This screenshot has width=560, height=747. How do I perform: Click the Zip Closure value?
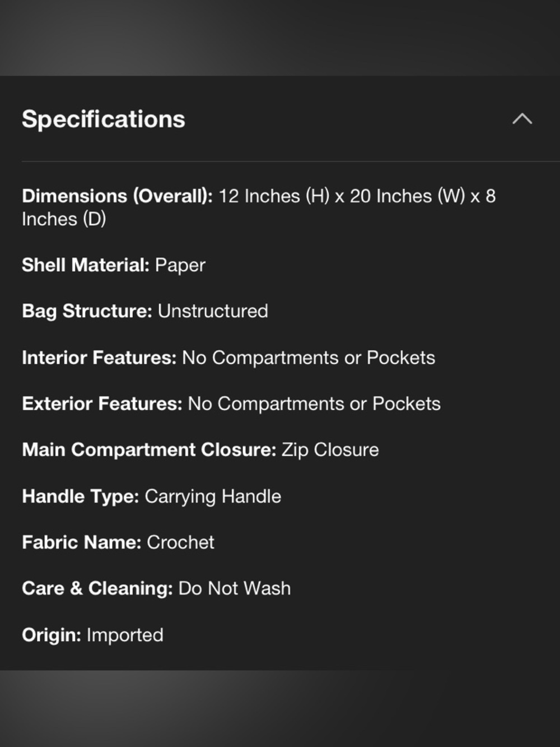330,450
